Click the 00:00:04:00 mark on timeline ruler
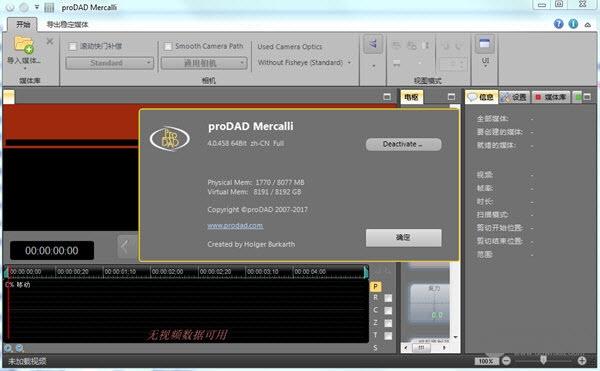Image resolution: width=600 pixels, height=371 pixels. 310,272
